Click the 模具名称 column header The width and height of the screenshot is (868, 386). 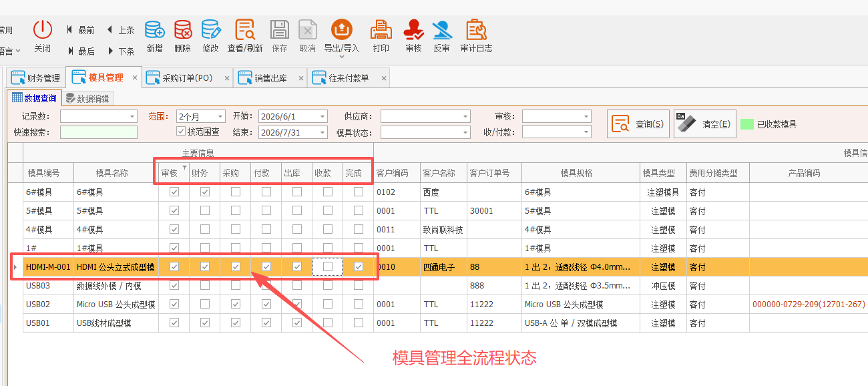pyautogui.click(x=116, y=173)
